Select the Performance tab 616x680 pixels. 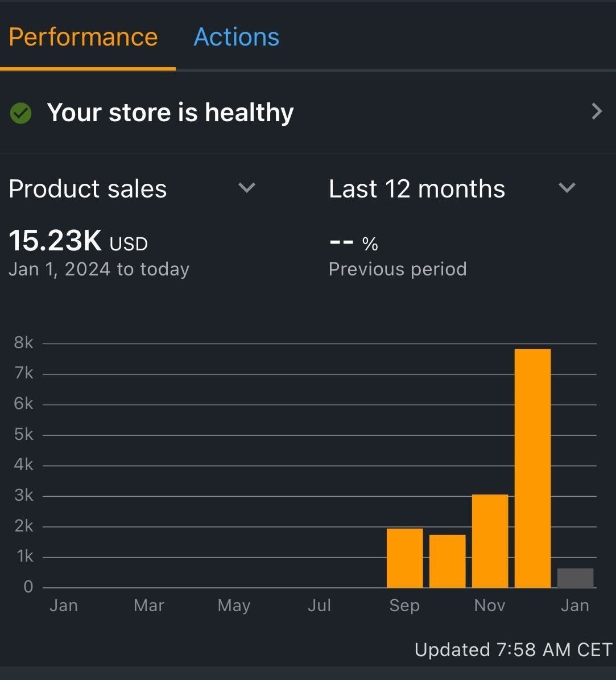[x=83, y=38]
